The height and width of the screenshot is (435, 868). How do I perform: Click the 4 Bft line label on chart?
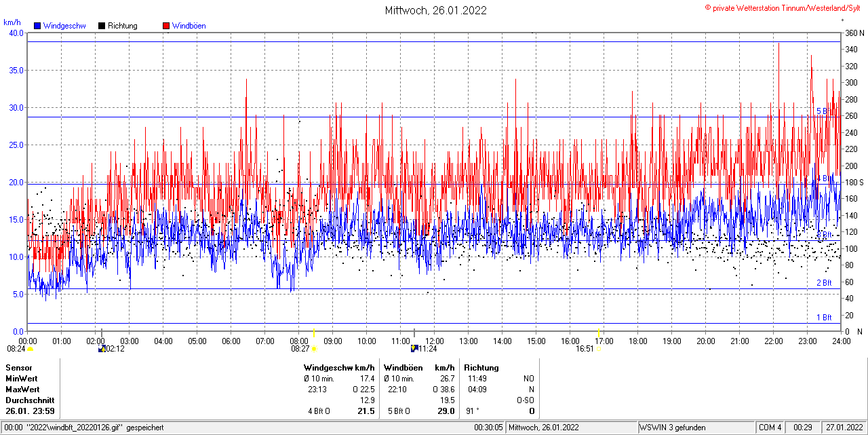[824, 178]
